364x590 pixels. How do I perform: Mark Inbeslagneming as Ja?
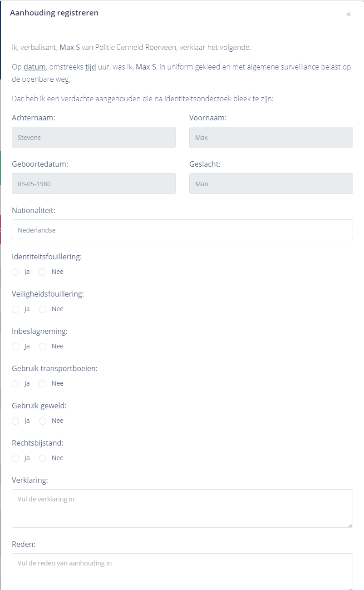[15, 347]
